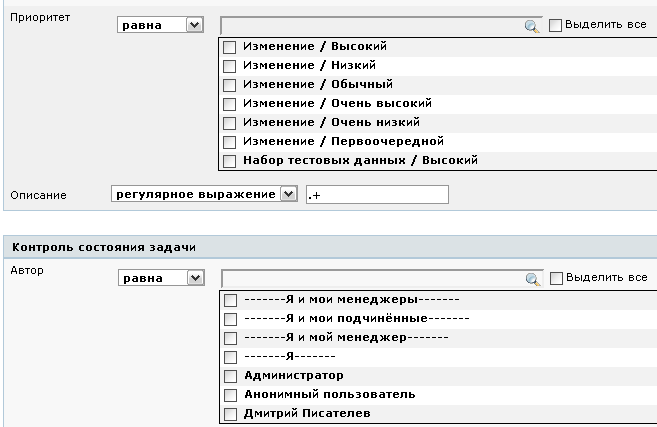
Task: Open the Приоритет 'равна' condition dropdown
Action: point(194,24)
